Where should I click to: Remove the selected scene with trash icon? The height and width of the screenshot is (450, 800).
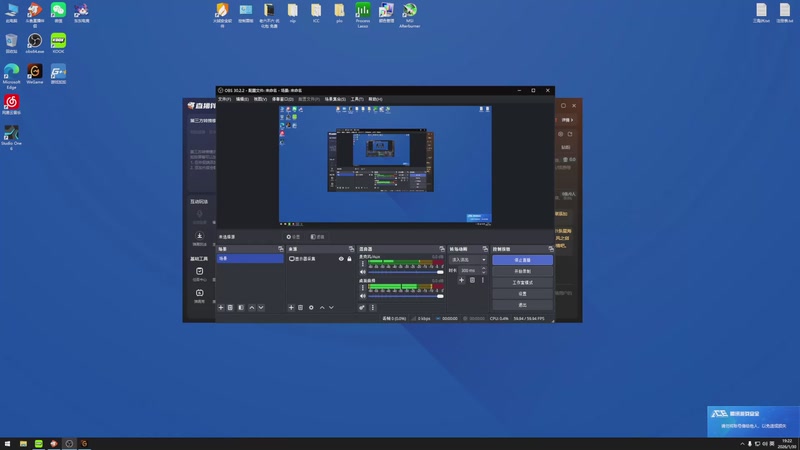pos(230,308)
